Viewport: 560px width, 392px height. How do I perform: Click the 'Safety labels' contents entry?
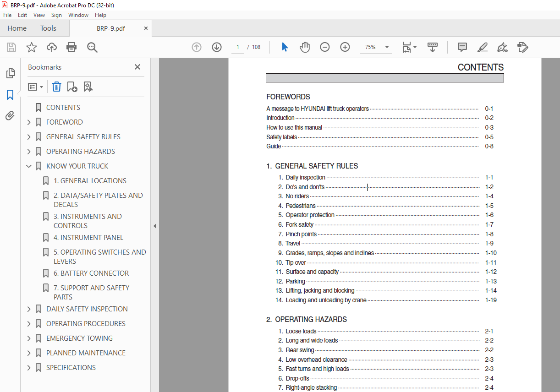281,137
